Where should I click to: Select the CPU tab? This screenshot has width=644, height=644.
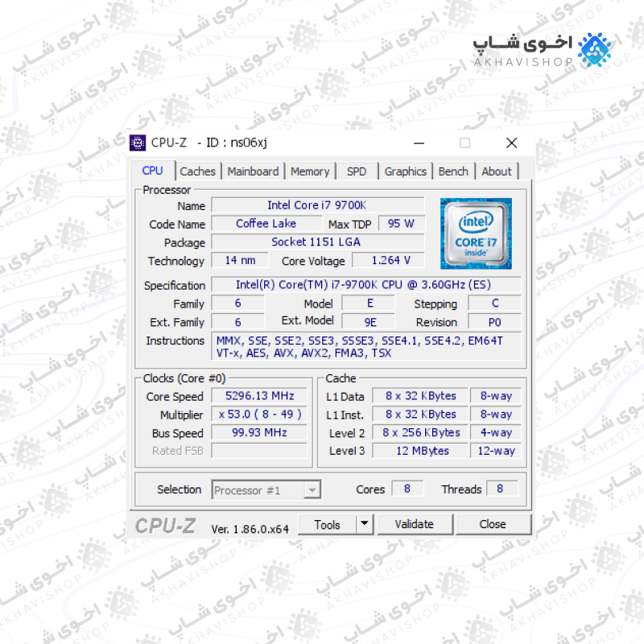point(152,171)
